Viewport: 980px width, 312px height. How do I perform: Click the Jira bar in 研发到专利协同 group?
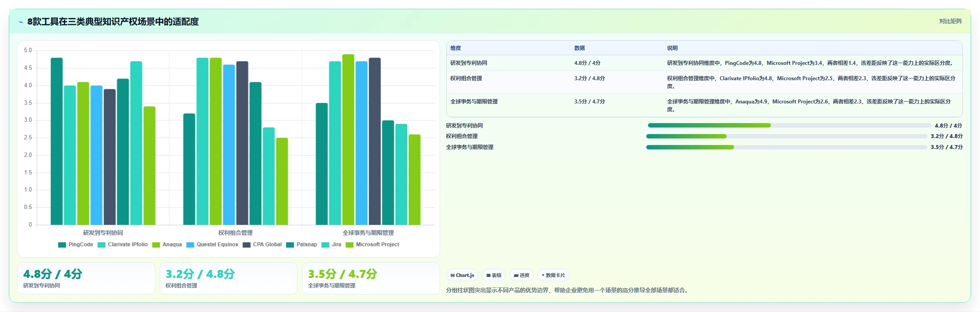(136, 143)
